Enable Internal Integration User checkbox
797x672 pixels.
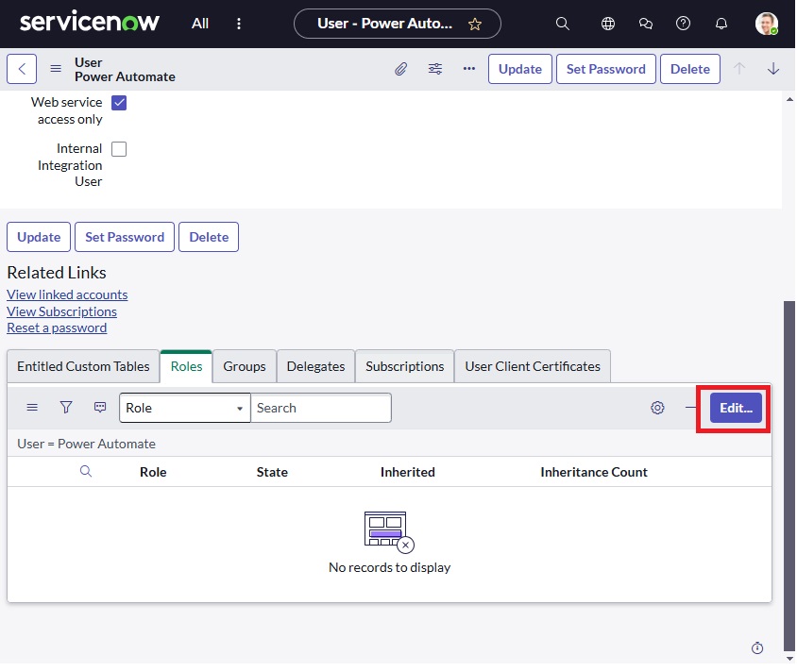click(119, 149)
